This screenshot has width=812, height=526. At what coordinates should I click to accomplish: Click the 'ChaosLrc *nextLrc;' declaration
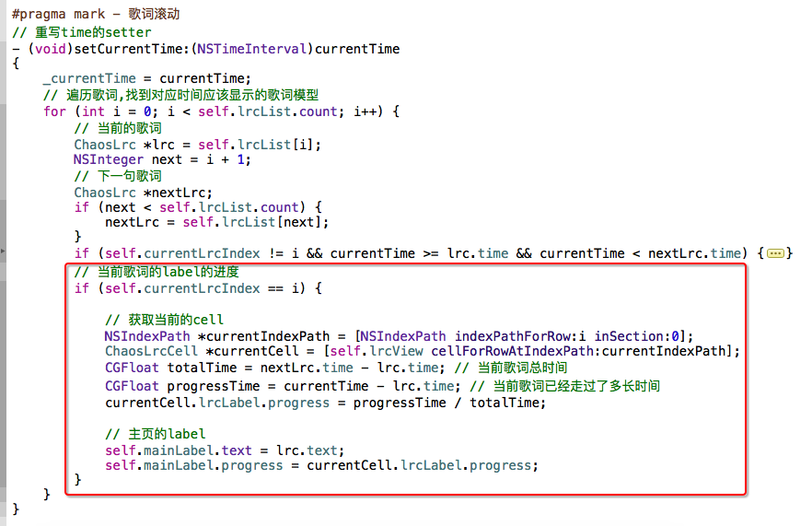tap(143, 193)
